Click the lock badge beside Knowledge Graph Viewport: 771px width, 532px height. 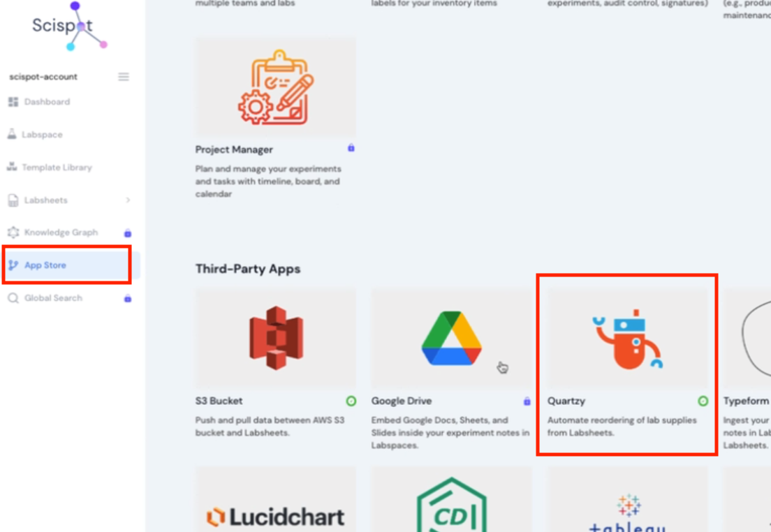tap(128, 233)
